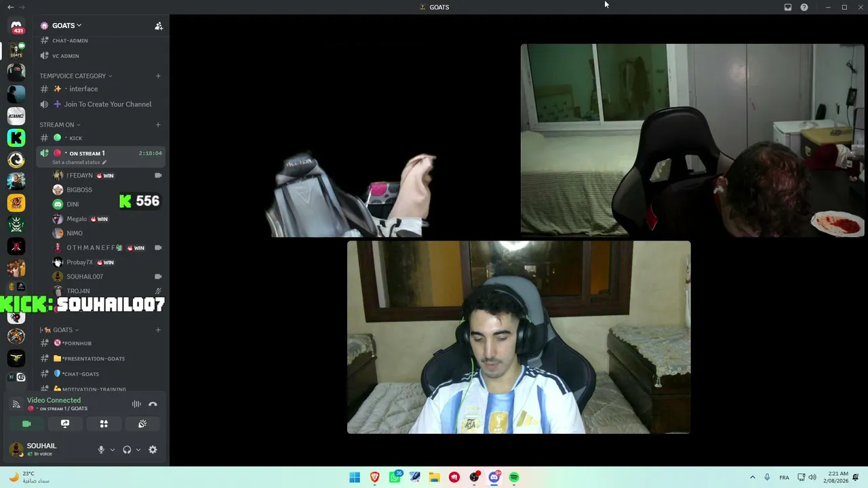Go back using title bar arrow
This screenshot has height=488, width=868.
click(10, 7)
